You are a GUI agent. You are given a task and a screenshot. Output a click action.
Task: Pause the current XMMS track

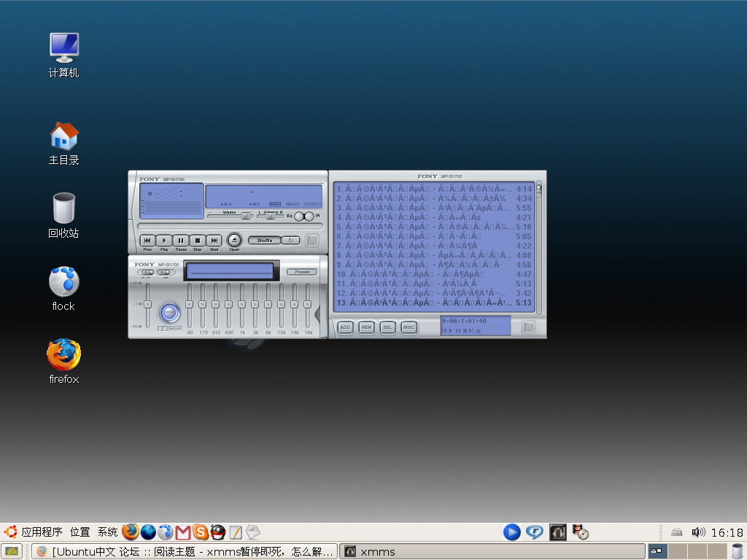(181, 241)
